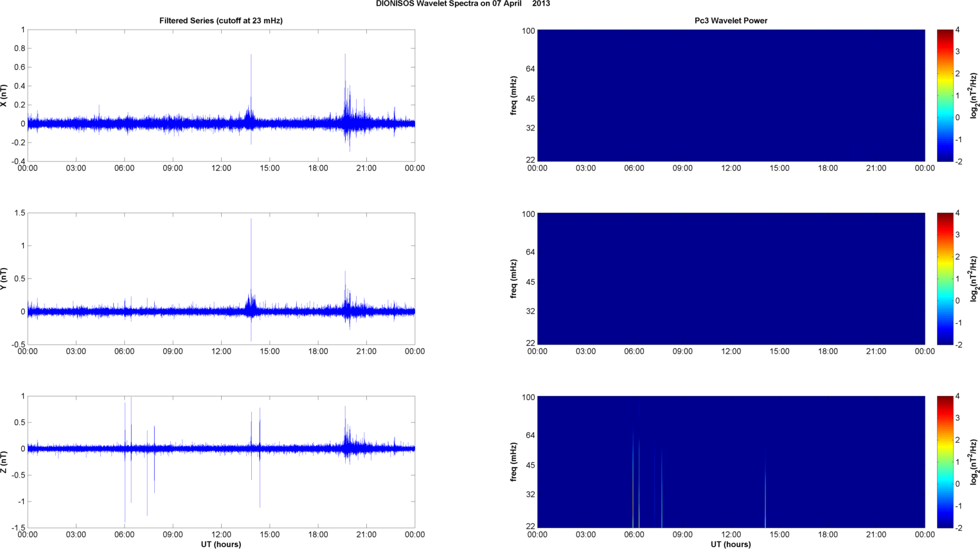Click the DIONISOS Wavelet Spectra main title
Screen dimensions: 980x549
tap(463, 4)
